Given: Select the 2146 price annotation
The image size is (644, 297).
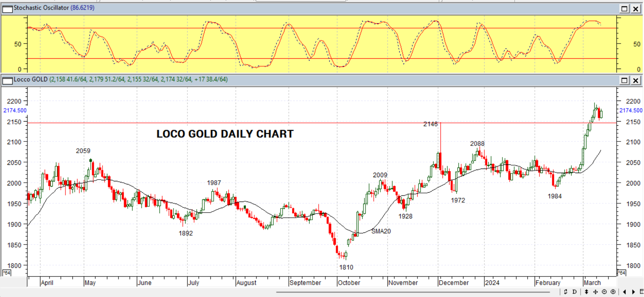Looking at the screenshot, I should (x=430, y=124).
